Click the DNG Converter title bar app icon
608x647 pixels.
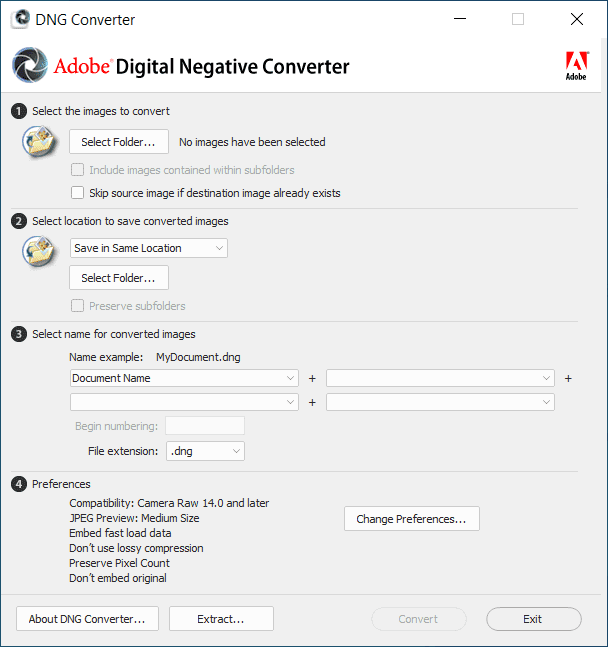click(x=21, y=19)
